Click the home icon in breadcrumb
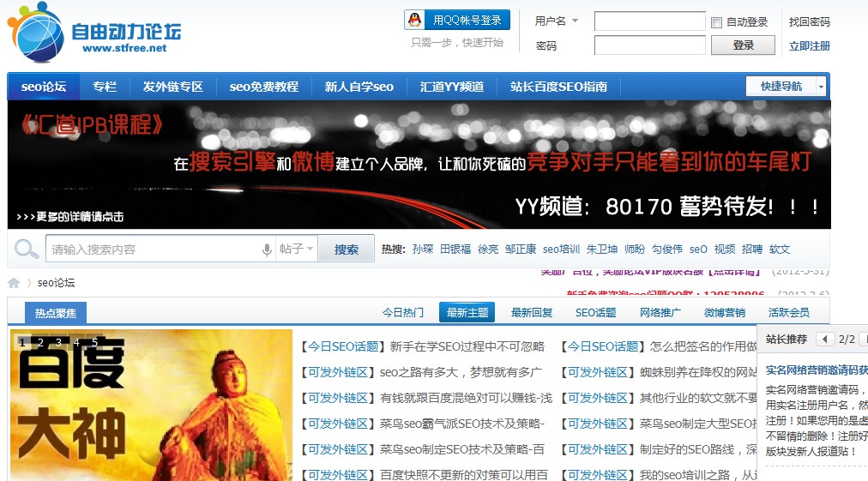Screen dimensions: 868x481 pyautogui.click(x=14, y=283)
